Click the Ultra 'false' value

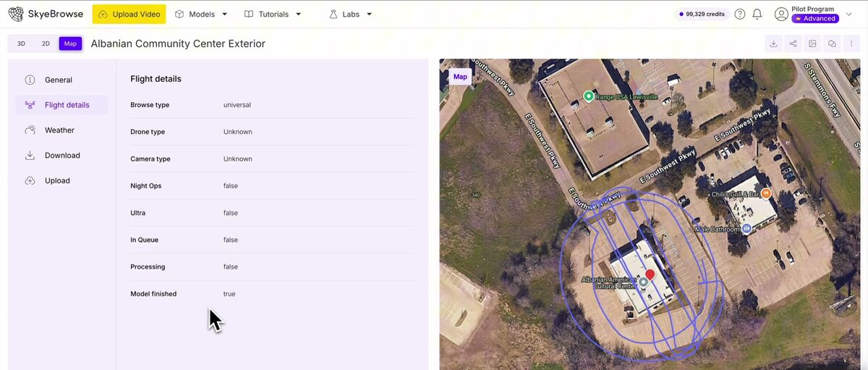(x=231, y=213)
